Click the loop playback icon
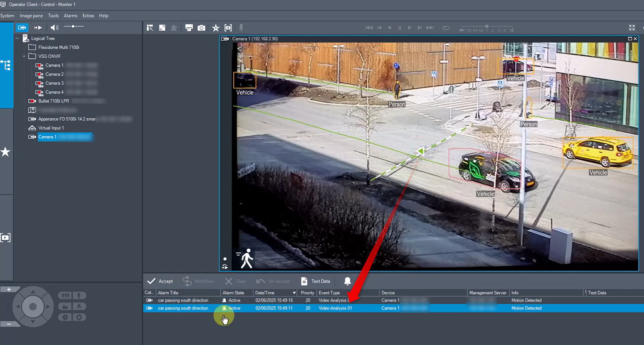The height and width of the screenshot is (345, 644). pyautogui.click(x=446, y=28)
